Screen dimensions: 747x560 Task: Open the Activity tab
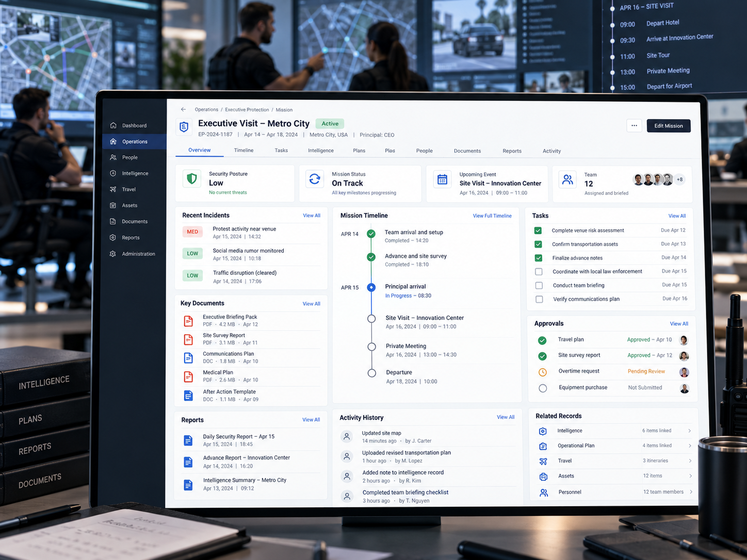(551, 151)
